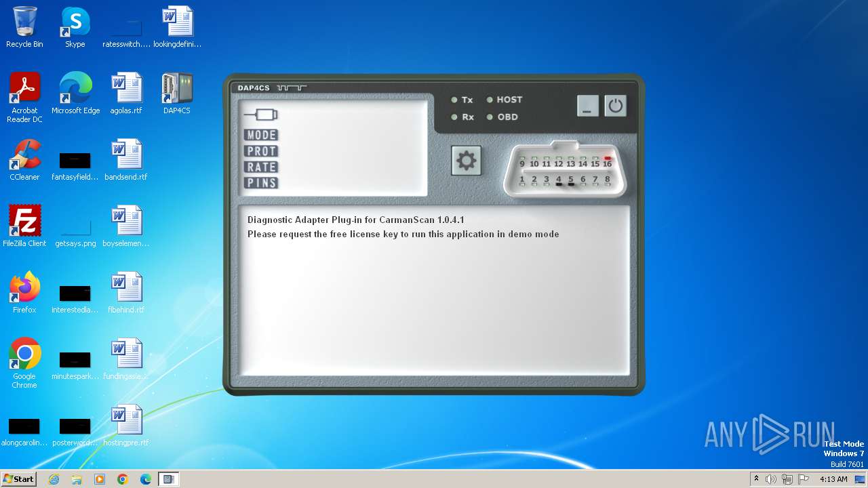Click pin 4 on OBD connector

(559, 180)
